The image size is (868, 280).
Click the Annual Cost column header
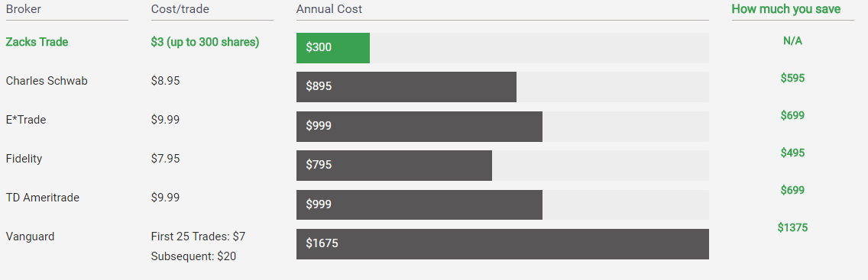(x=329, y=9)
